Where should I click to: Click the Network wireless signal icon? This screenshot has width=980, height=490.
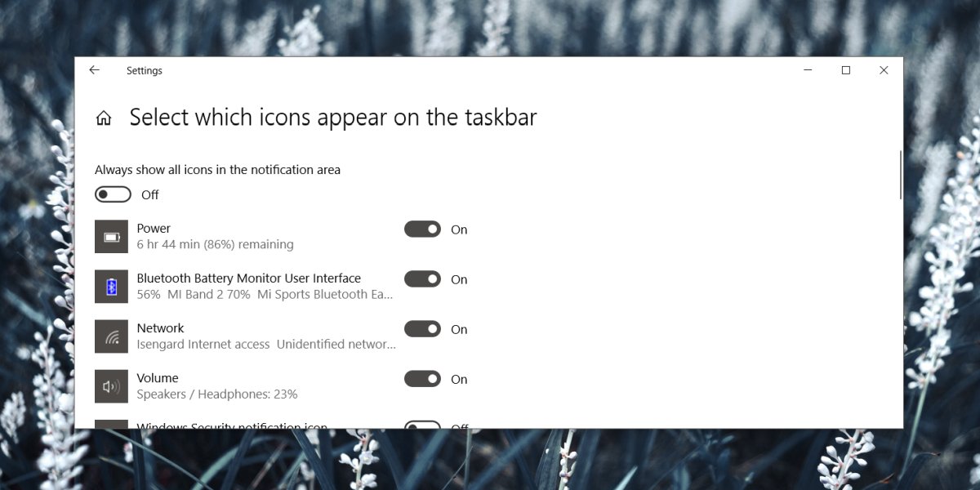tap(112, 336)
